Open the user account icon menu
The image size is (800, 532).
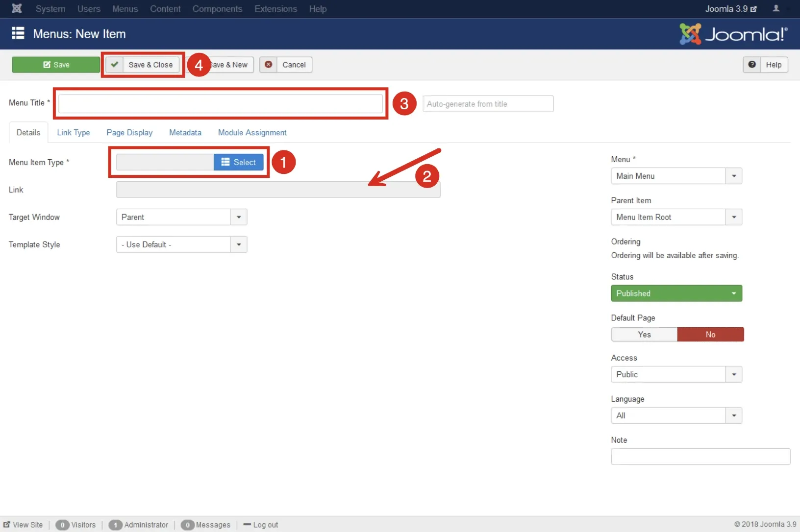coord(776,8)
